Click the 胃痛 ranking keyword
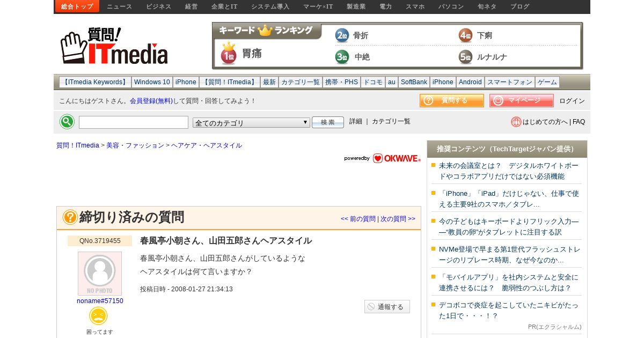644x338 pixels. 252,53
